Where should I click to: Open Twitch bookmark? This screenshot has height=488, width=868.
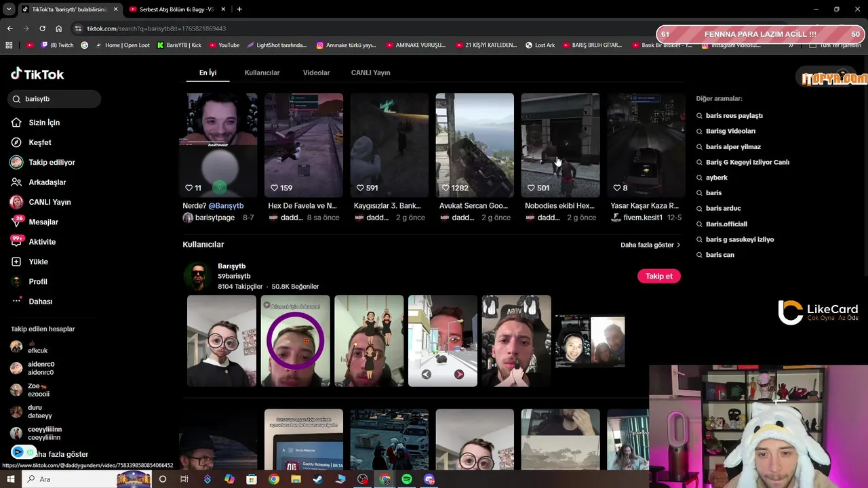[57, 45]
